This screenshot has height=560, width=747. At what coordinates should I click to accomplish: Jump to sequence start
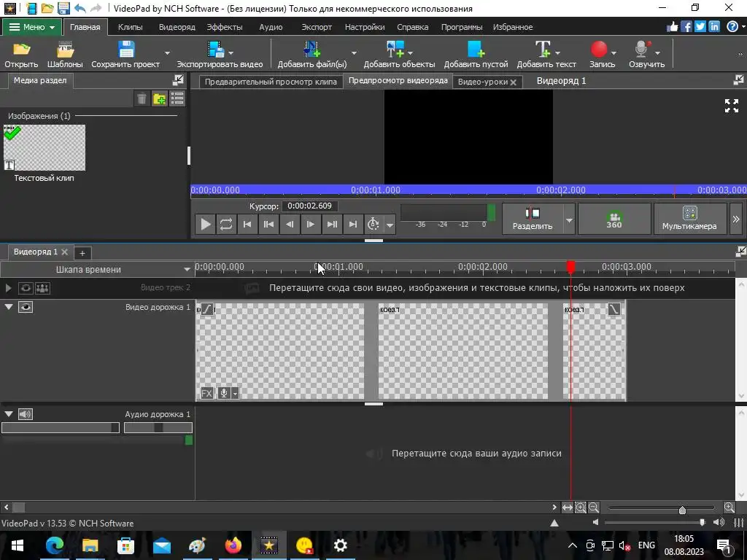[247, 224]
